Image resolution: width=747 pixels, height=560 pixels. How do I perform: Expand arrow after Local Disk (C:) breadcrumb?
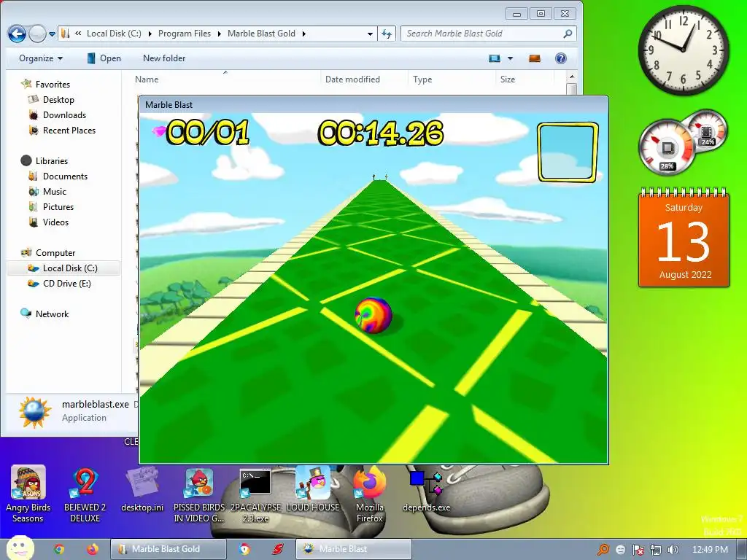150,34
